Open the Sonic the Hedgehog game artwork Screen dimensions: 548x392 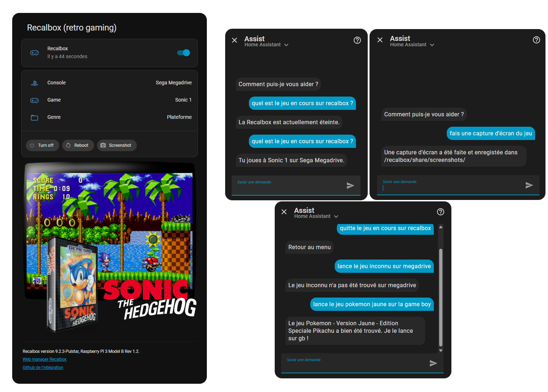110,248
